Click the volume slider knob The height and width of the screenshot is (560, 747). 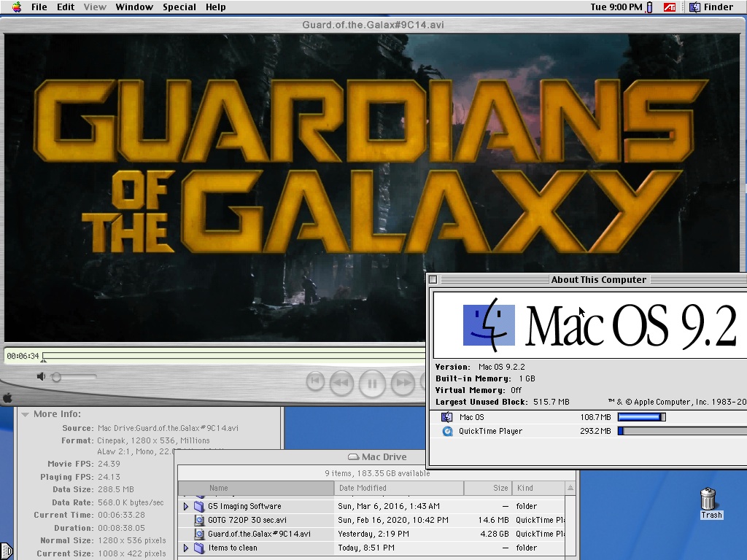56,377
